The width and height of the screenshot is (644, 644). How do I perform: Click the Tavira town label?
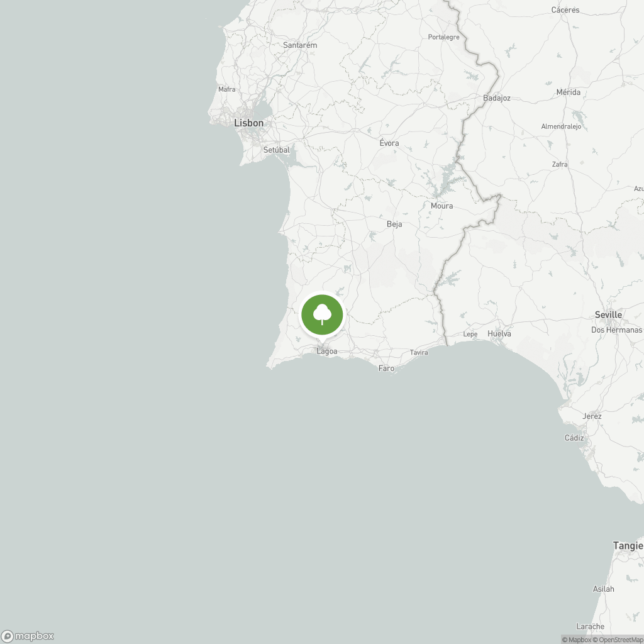419,352
